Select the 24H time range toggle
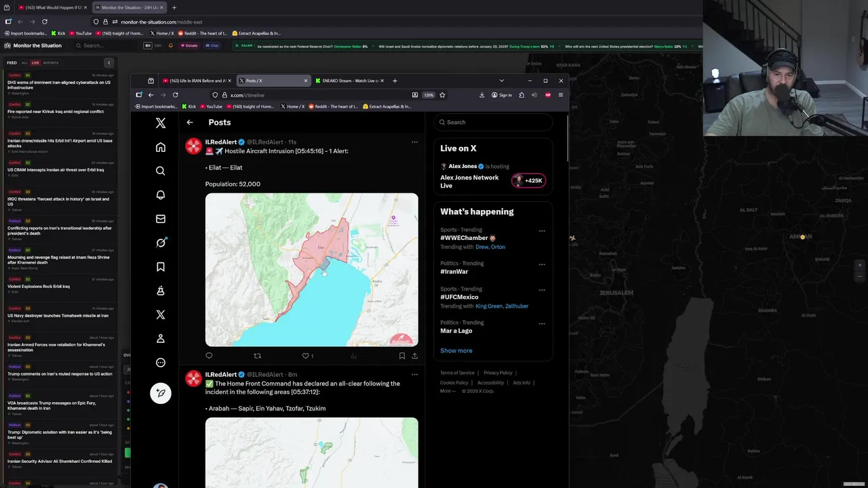 click(x=158, y=45)
